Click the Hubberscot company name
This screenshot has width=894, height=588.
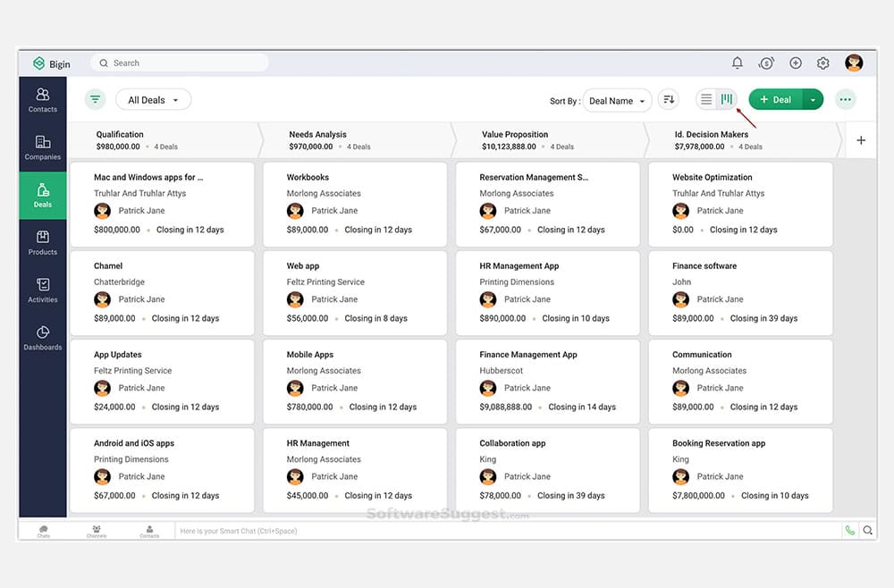[x=502, y=370]
